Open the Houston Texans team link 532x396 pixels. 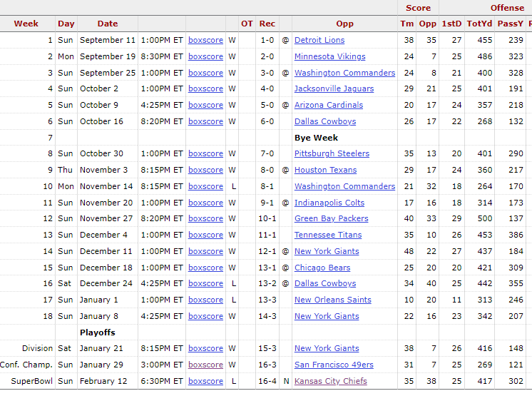(325, 170)
